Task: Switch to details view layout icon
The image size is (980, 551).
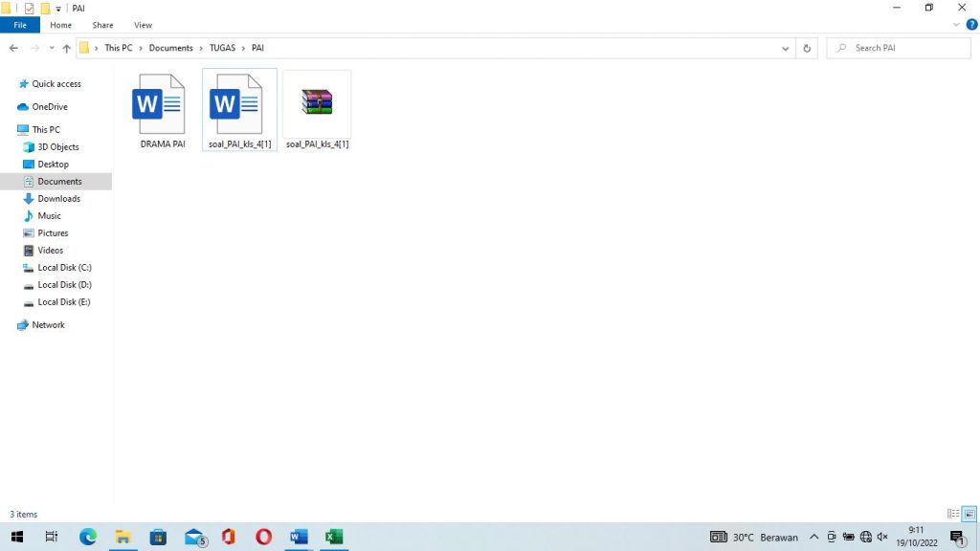Action: 953,514
